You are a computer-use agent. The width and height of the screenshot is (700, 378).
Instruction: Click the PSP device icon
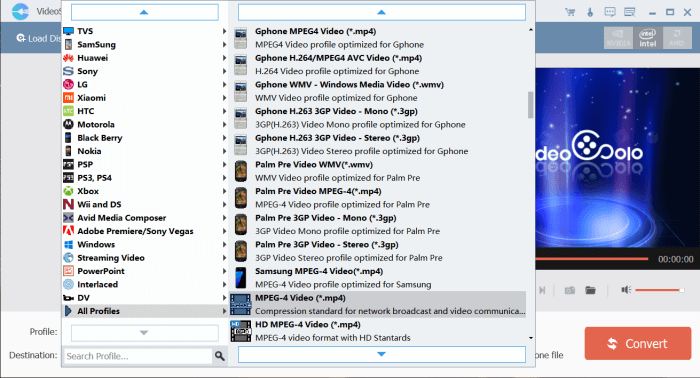click(x=68, y=164)
